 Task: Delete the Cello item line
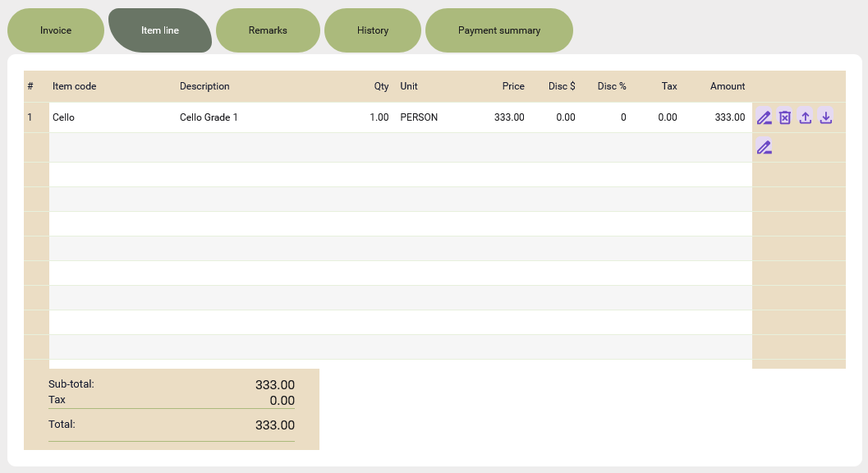(x=784, y=117)
